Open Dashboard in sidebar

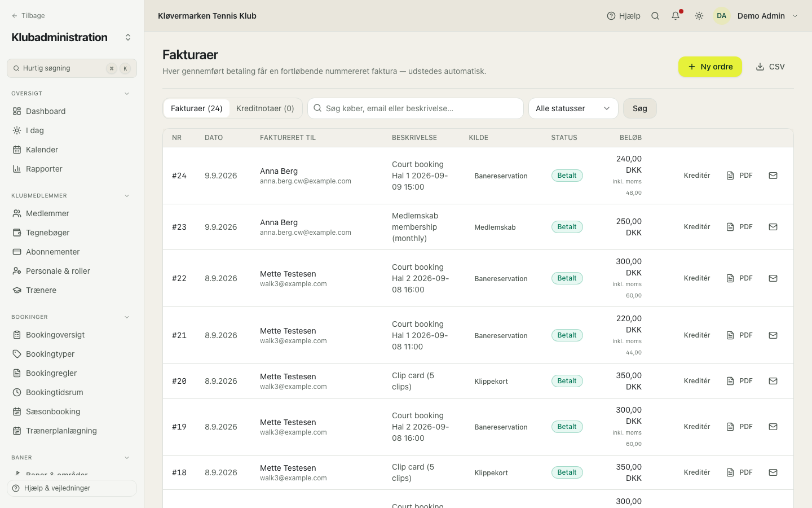(x=72, y=111)
